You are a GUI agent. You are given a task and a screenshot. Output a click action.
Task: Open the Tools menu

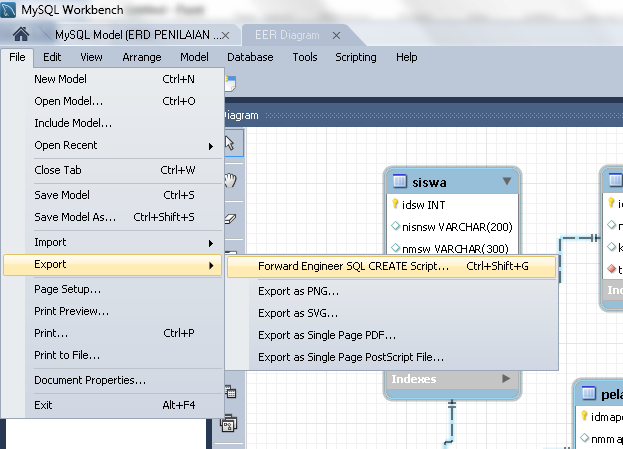305,57
